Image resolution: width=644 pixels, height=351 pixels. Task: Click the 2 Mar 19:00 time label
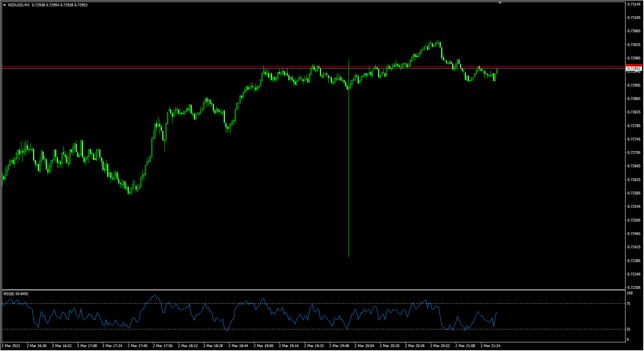[x=264, y=346]
